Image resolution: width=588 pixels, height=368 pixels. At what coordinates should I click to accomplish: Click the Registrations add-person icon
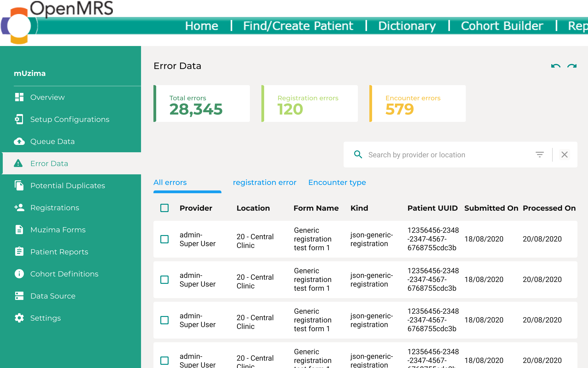tap(19, 207)
